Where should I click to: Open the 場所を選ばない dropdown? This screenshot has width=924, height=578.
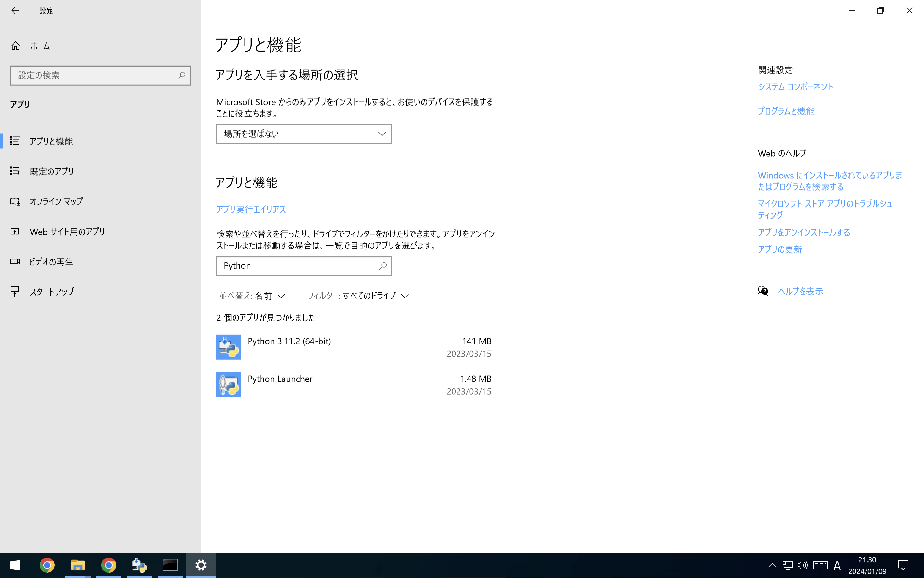(x=304, y=134)
